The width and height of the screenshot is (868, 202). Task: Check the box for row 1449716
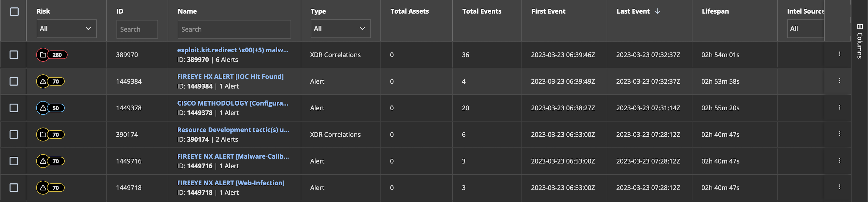coord(14,161)
